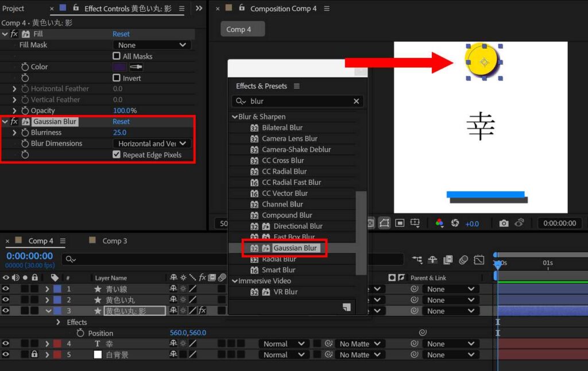The width and height of the screenshot is (588, 371).
Task: Hide the 黄色い丸: 影 layer
Action: (6, 311)
